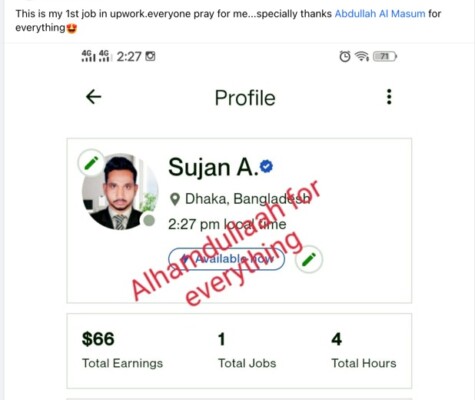Open the Sujan A. profile picture
Screen dimensions: 475x400
[120, 192]
